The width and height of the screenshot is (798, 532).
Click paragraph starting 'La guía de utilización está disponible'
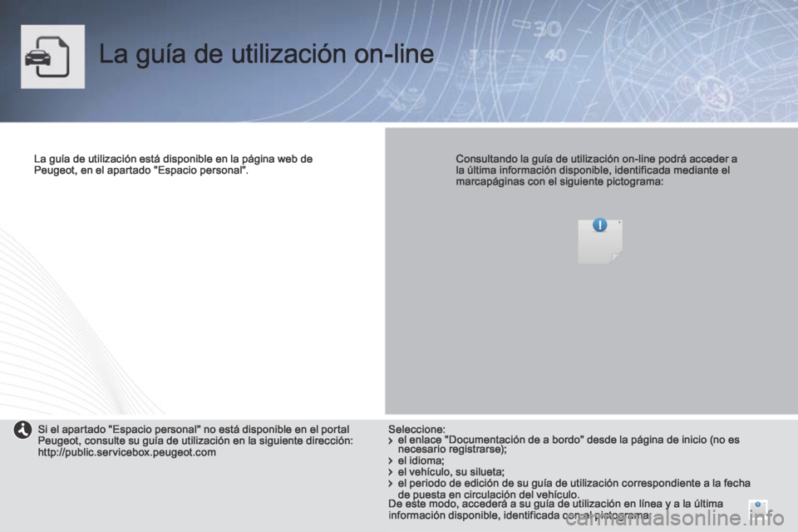[173, 165]
